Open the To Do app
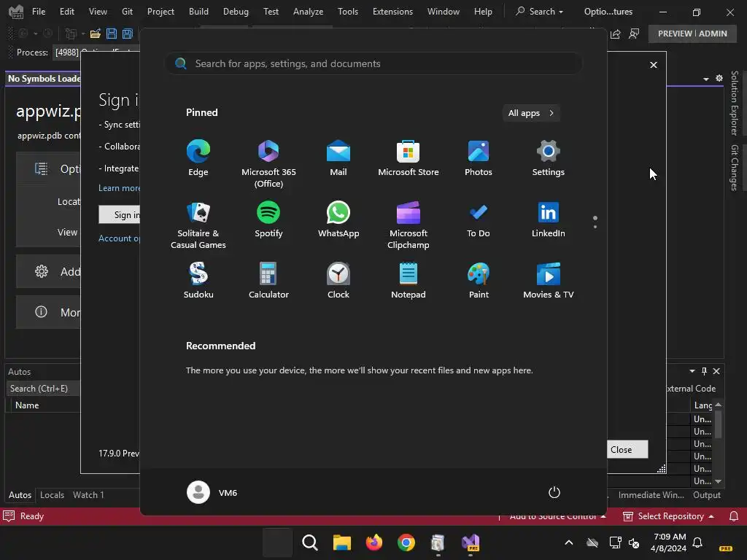This screenshot has width=747, height=560. (479, 219)
